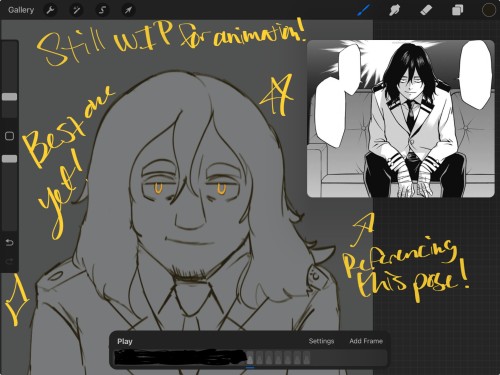The height and width of the screenshot is (375, 500).
Task: Add Frame to the animation timeline
Action: coord(366,341)
